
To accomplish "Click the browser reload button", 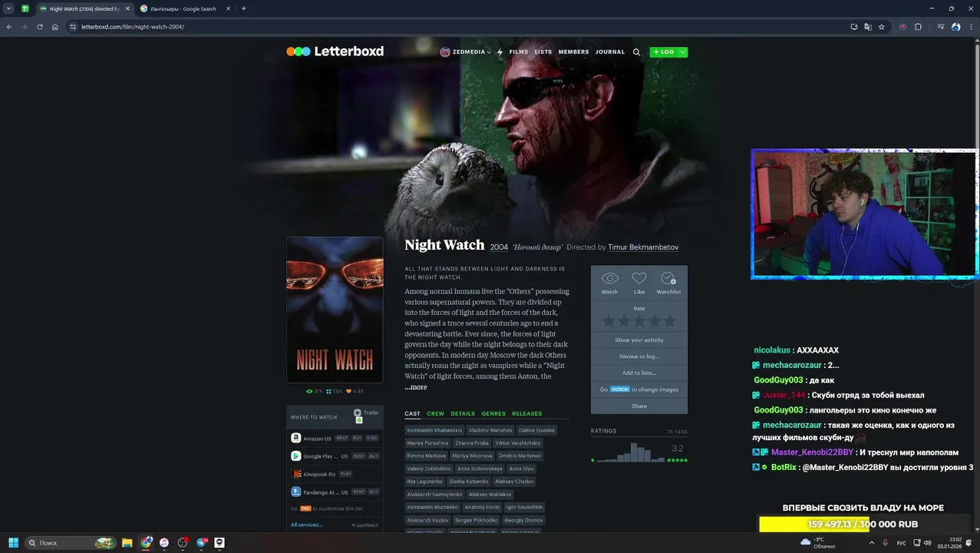I will 39,27.
